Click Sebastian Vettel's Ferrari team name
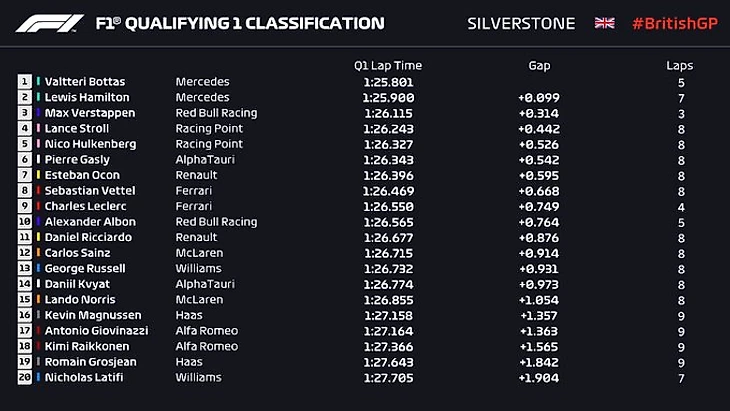 point(194,191)
